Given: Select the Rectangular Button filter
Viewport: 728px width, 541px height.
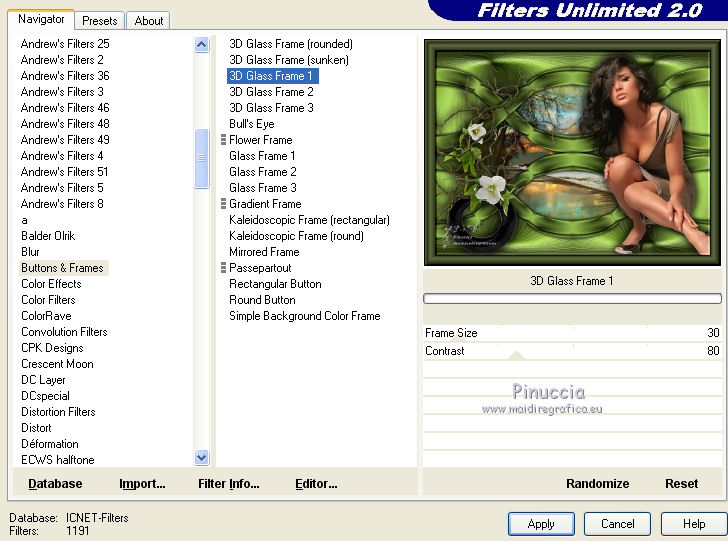Looking at the screenshot, I should pyautogui.click(x=275, y=284).
